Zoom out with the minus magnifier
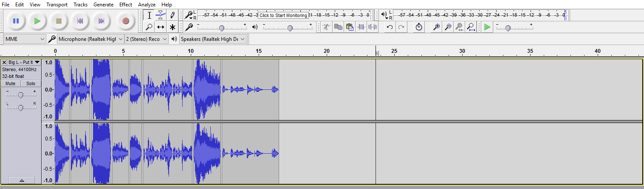Image resolution: width=644 pixels, height=189 pixels. [448, 27]
